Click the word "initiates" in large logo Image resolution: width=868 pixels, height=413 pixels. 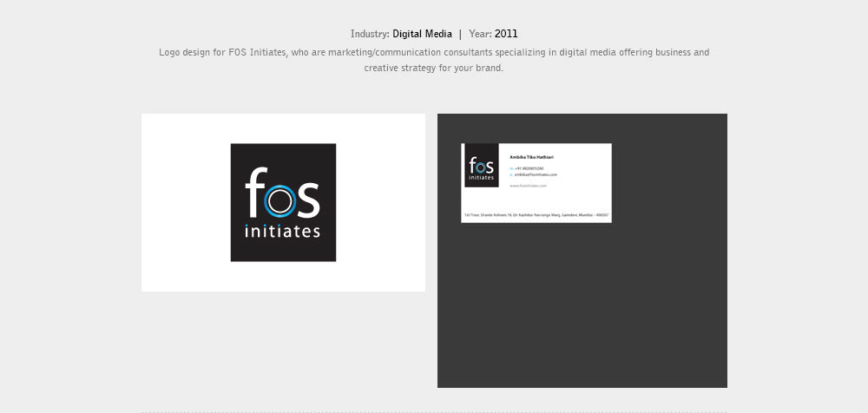[283, 232]
